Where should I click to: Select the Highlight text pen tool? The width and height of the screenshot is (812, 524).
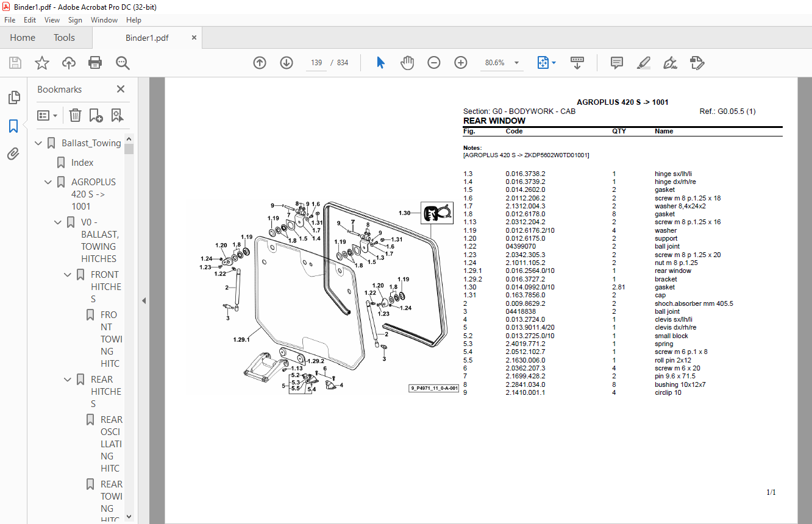click(x=643, y=63)
